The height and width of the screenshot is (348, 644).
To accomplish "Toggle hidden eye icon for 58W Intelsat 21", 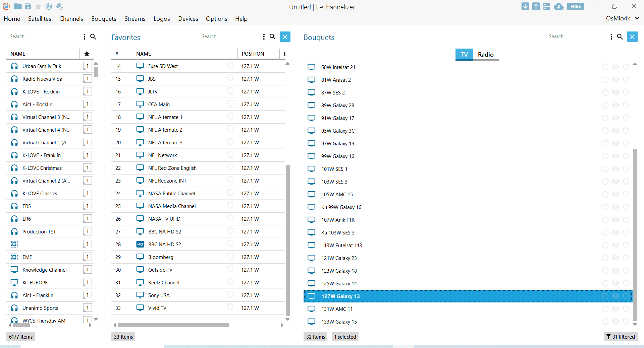I will [x=615, y=67].
